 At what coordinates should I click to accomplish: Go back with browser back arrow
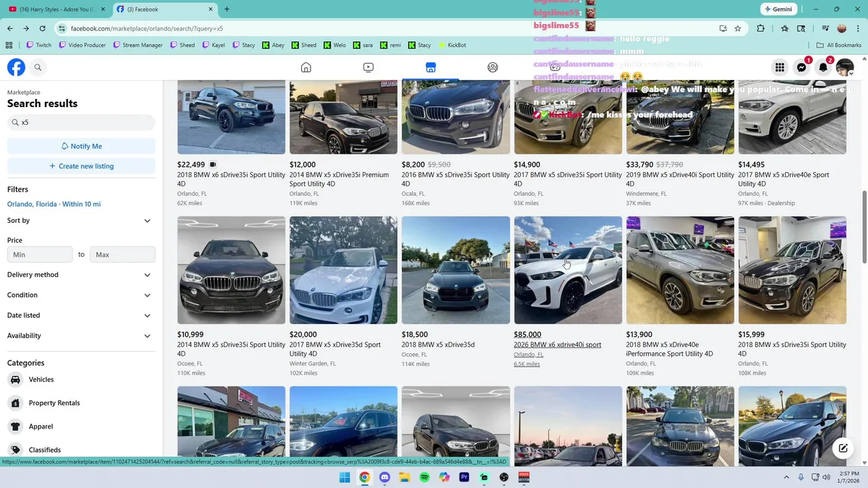pos(9,28)
